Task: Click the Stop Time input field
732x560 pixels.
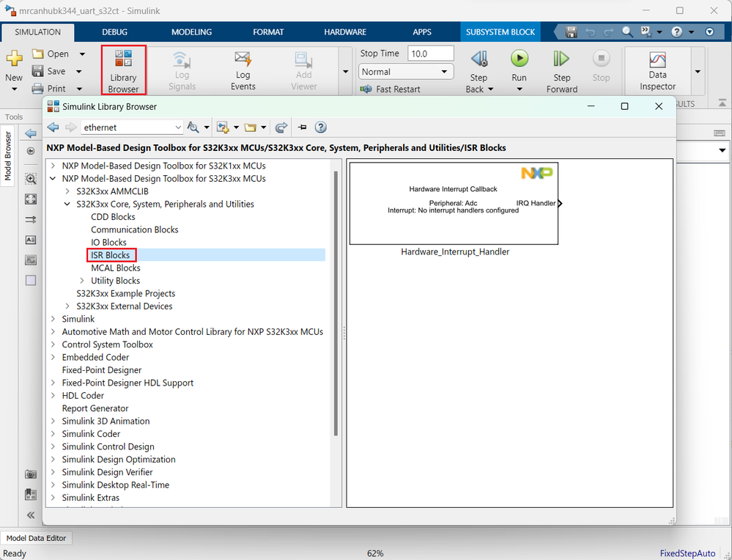Action: [430, 54]
